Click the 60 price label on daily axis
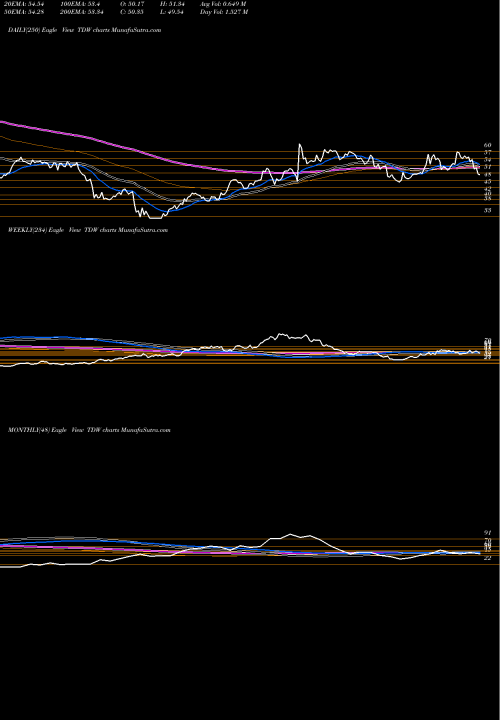The image size is (500, 720). (488, 145)
